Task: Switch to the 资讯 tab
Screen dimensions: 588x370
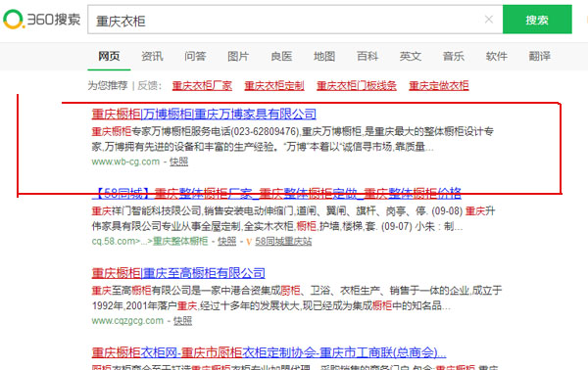Action: (152, 56)
